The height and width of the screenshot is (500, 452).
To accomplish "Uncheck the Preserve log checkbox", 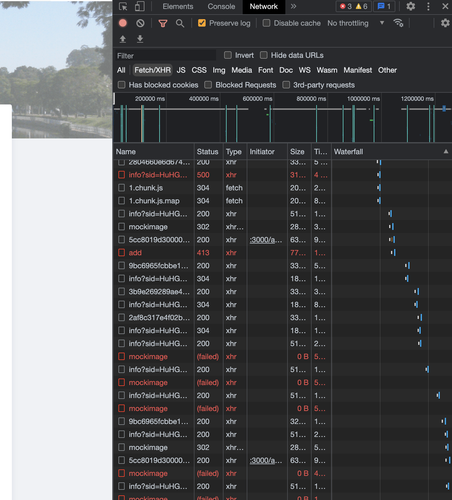I will pyautogui.click(x=202, y=23).
